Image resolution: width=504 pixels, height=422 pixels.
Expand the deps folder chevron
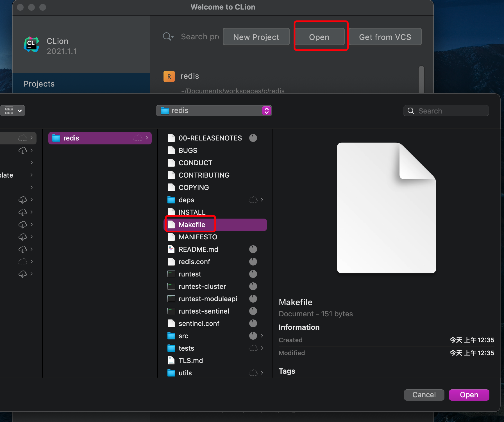pyautogui.click(x=262, y=200)
